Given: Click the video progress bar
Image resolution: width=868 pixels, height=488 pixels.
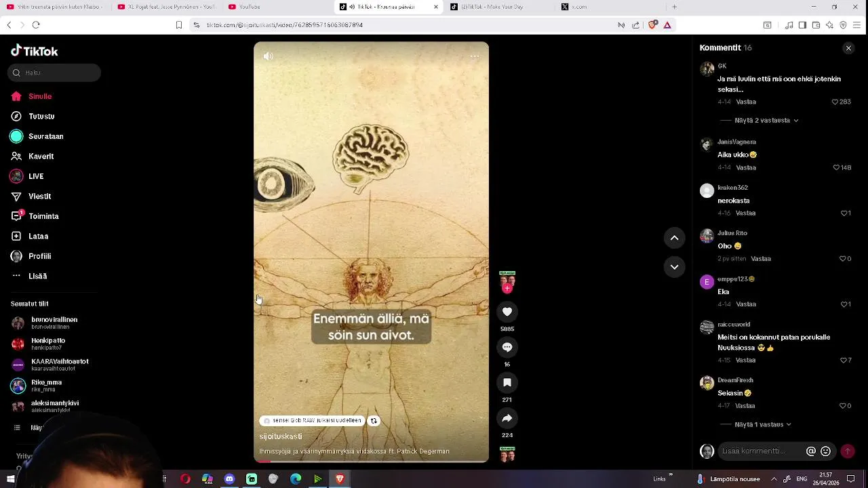Looking at the screenshot, I should (371, 462).
